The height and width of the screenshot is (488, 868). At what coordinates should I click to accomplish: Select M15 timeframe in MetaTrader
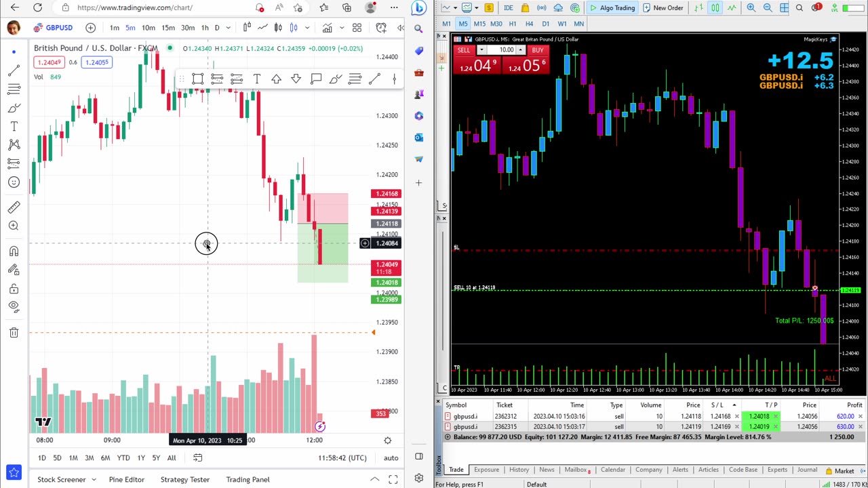click(x=479, y=24)
